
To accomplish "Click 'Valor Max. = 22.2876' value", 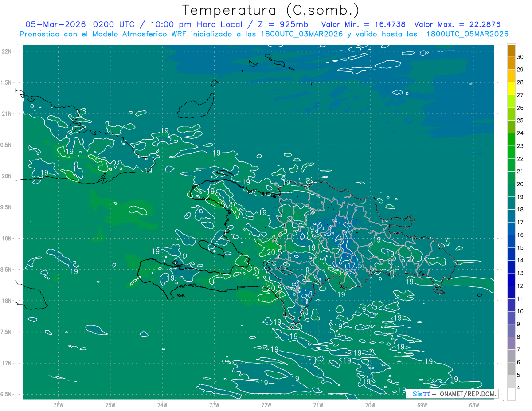I will click(x=457, y=24).
